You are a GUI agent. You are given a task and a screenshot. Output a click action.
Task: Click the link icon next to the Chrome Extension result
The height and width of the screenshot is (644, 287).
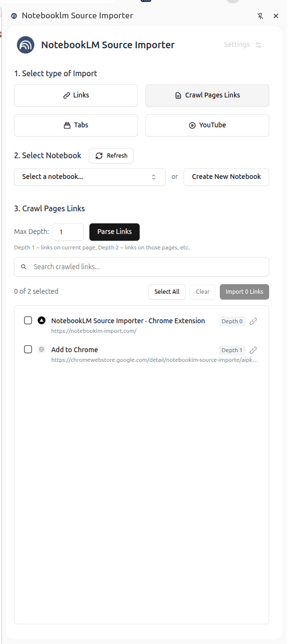coord(253,321)
